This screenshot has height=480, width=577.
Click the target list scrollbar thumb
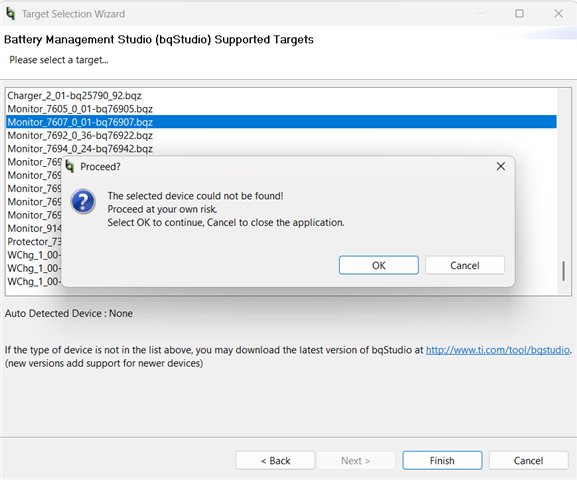[x=563, y=271]
